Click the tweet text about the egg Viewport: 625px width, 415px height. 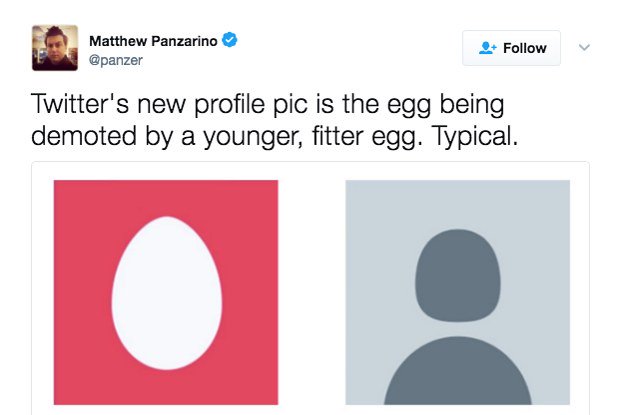pyautogui.click(x=274, y=120)
